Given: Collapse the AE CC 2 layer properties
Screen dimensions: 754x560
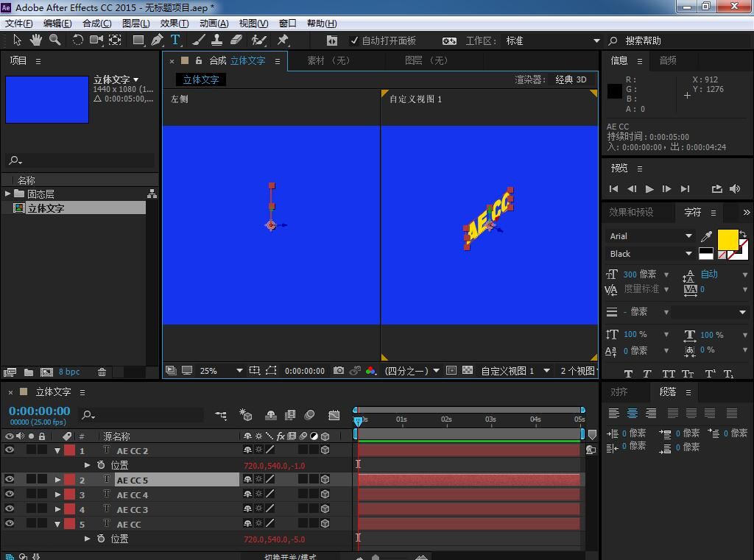Looking at the screenshot, I should [57, 451].
